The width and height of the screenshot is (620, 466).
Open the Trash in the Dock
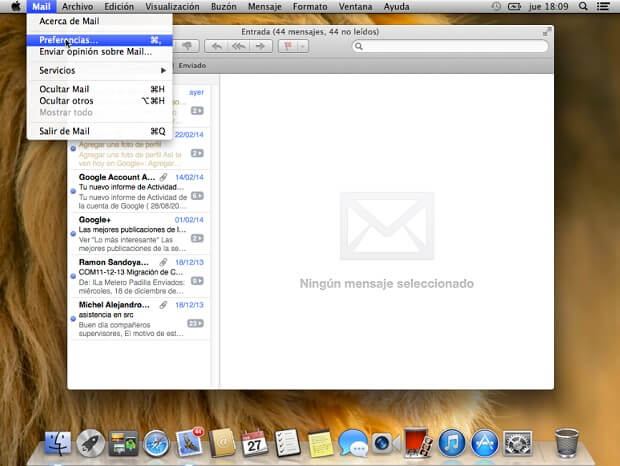[x=567, y=443]
